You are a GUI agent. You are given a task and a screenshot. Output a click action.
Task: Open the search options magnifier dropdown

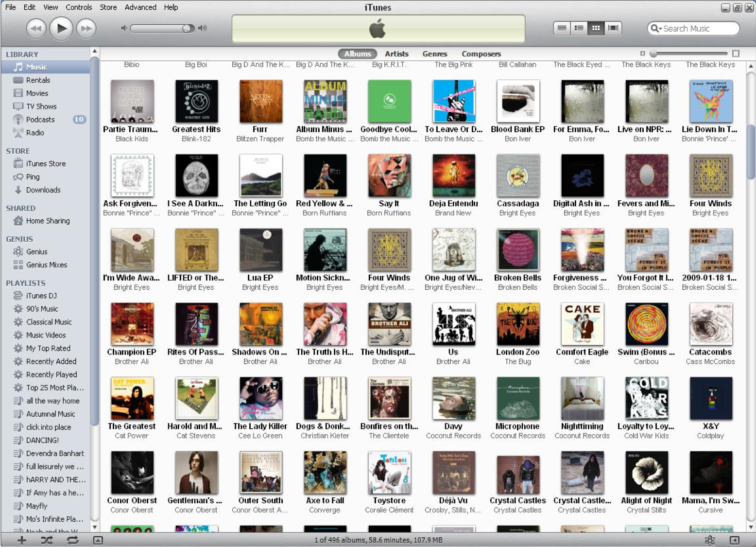coord(656,29)
